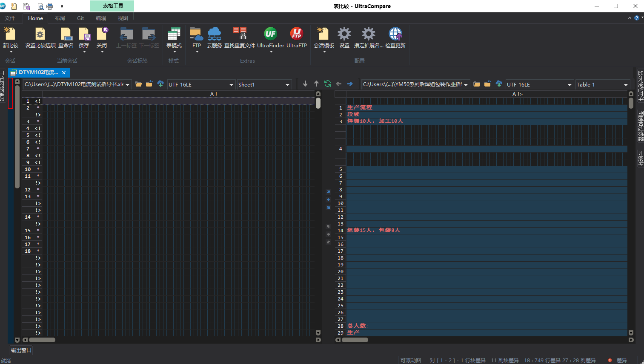Switch to the Git ribbon tab
The image size is (644, 364).
point(80,18)
